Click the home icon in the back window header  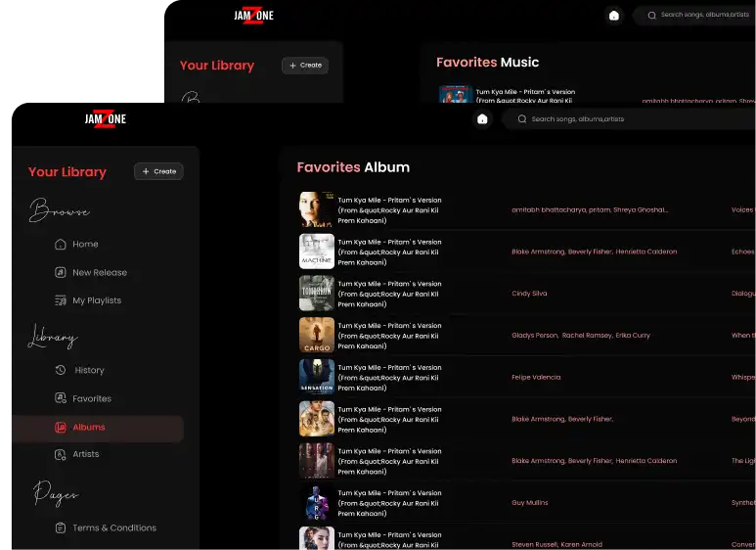(x=614, y=16)
